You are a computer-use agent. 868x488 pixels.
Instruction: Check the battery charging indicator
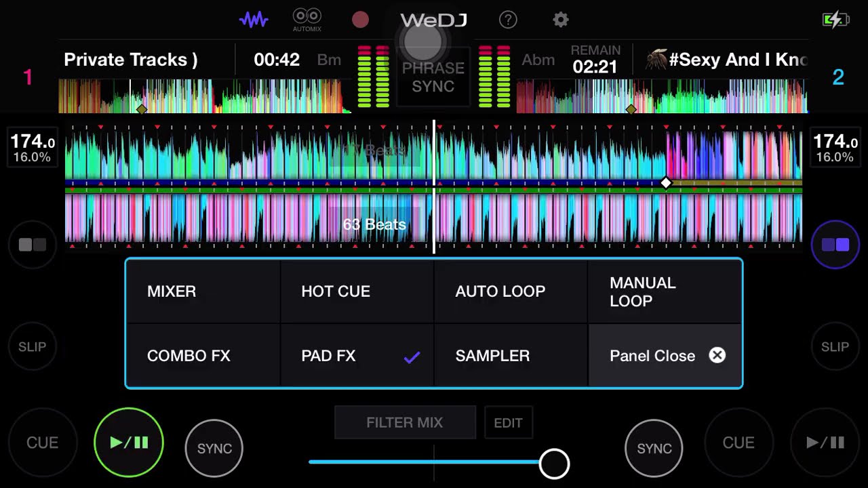[835, 20]
